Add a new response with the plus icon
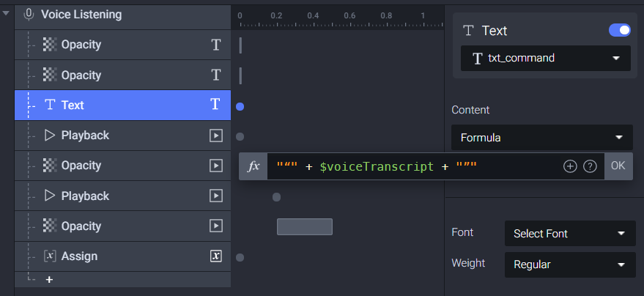 click(49, 280)
